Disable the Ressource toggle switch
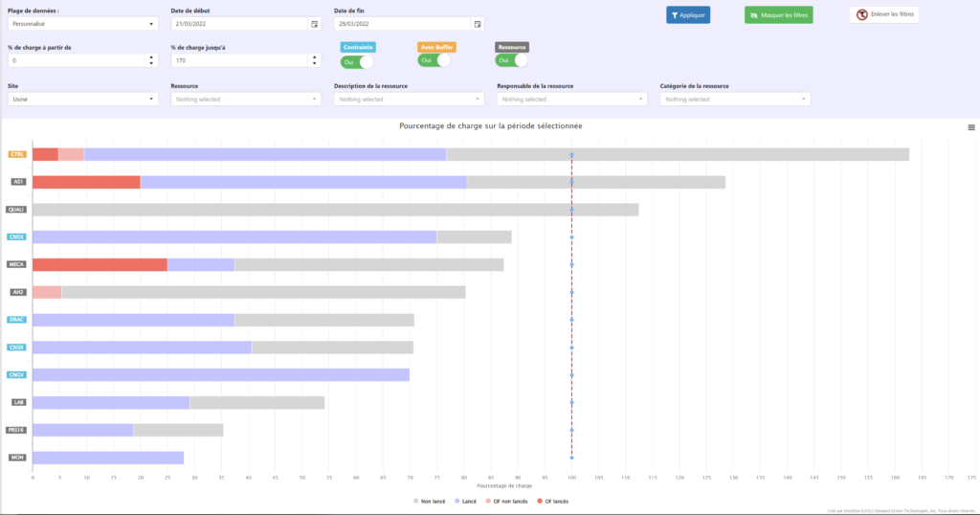 tap(512, 60)
